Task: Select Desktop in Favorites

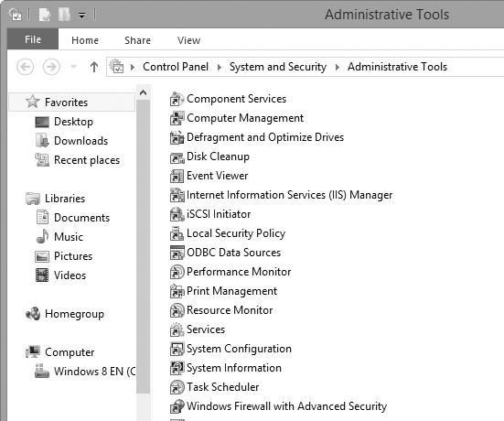Action: point(64,122)
